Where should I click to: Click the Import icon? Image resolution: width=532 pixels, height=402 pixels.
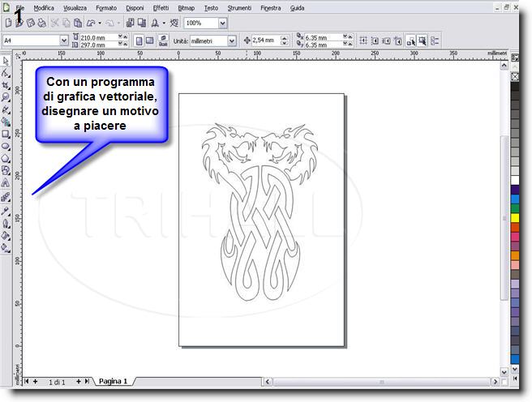click(x=130, y=23)
